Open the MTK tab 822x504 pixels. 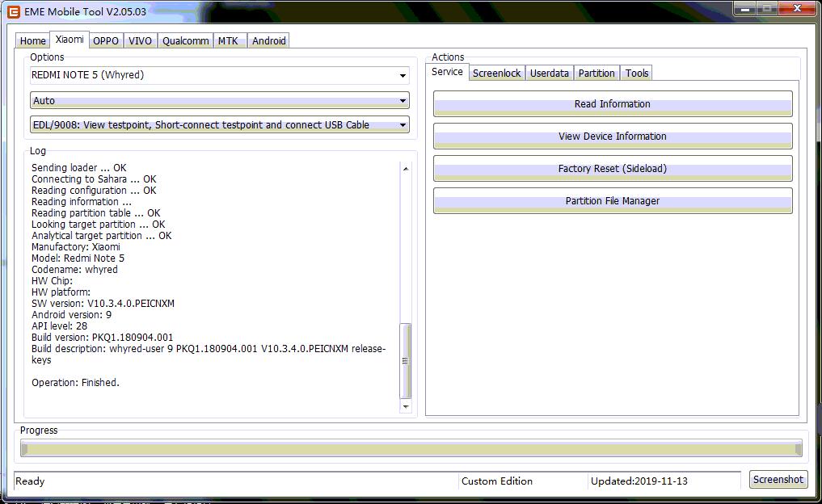[x=228, y=41]
